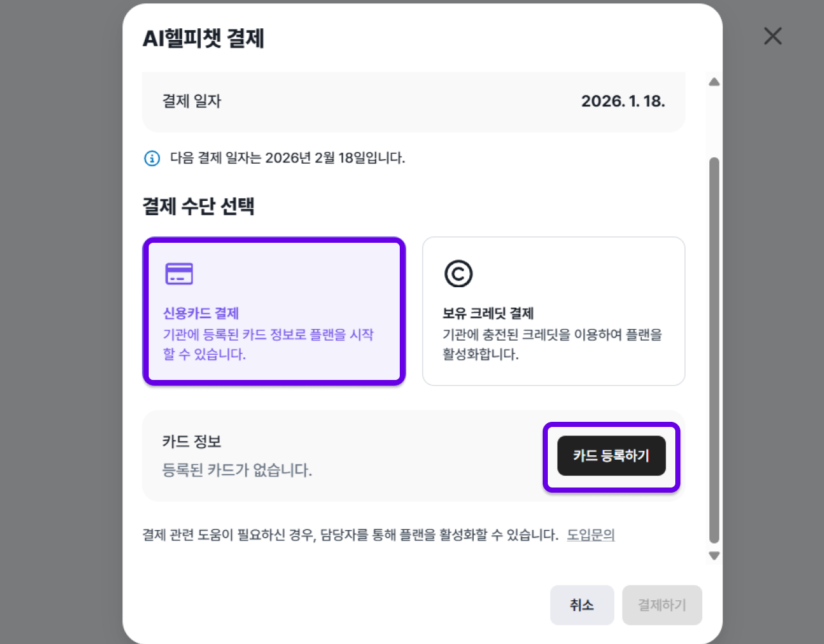Click the X icon to dismiss the payment dialog
This screenshot has width=824, height=644.
click(772, 36)
